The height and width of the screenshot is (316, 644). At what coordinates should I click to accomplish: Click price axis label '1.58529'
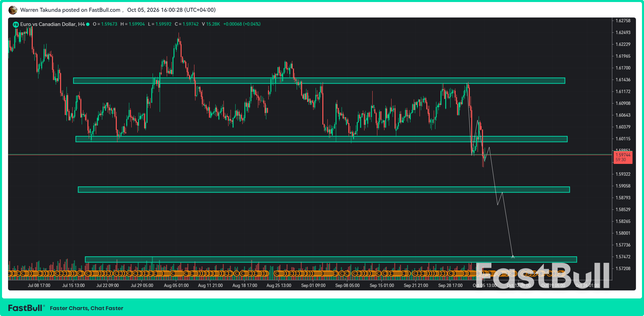pyautogui.click(x=623, y=210)
